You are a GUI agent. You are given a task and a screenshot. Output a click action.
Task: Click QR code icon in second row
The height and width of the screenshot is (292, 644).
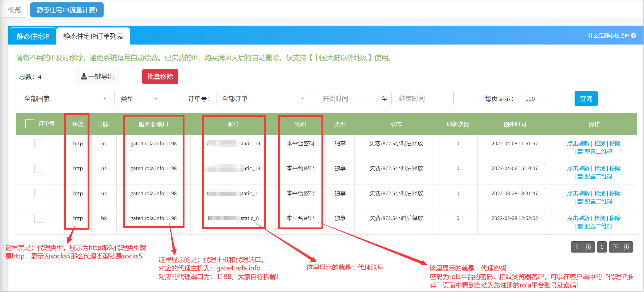coord(580,177)
